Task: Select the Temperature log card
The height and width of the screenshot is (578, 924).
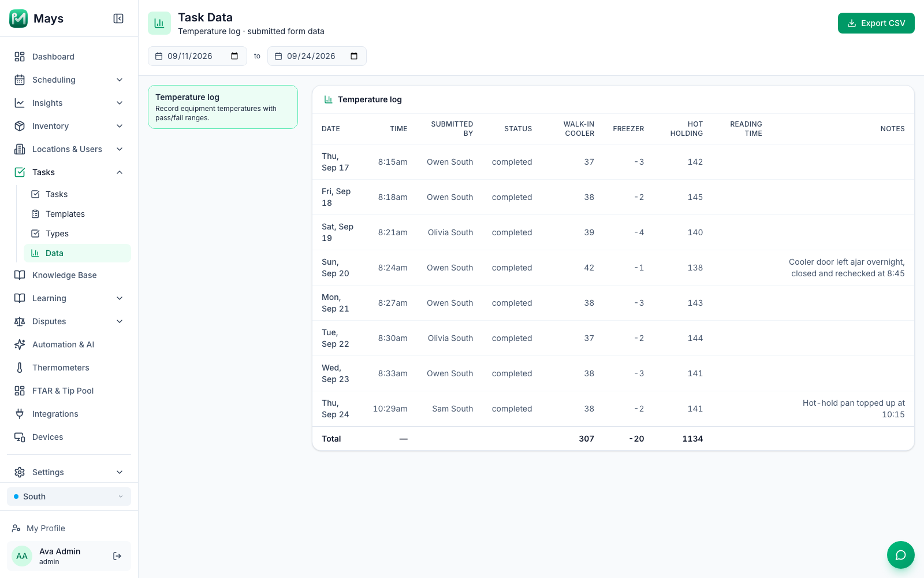Action: coord(223,107)
